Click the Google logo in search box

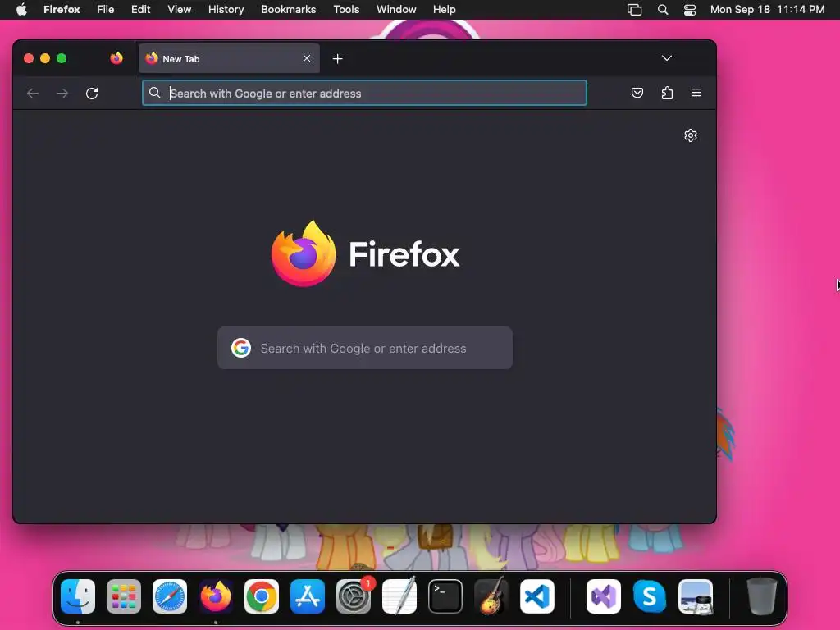click(x=241, y=348)
